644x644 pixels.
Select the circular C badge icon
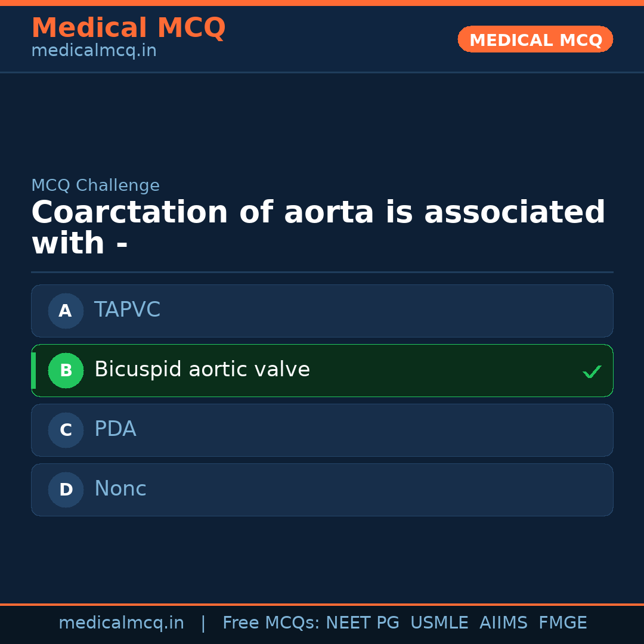pos(66,430)
